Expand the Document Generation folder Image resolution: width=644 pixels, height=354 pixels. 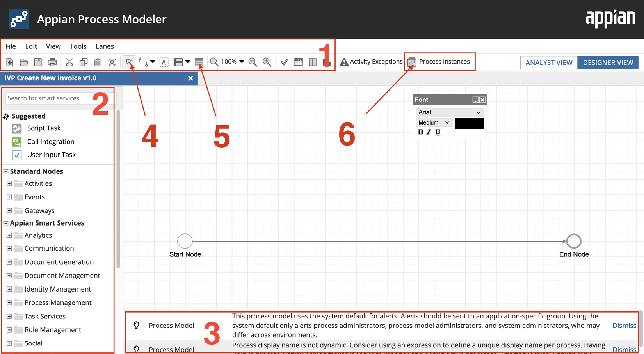[x=9, y=262]
